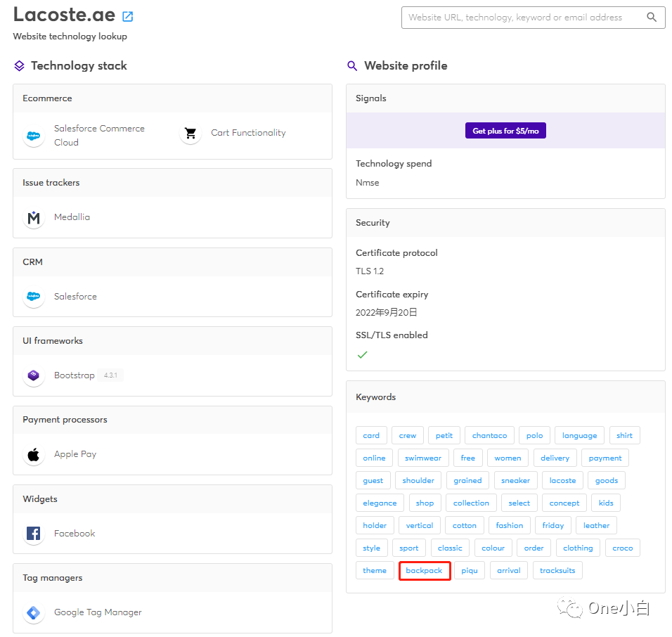Select the 'polo' keyword tag

(x=534, y=435)
